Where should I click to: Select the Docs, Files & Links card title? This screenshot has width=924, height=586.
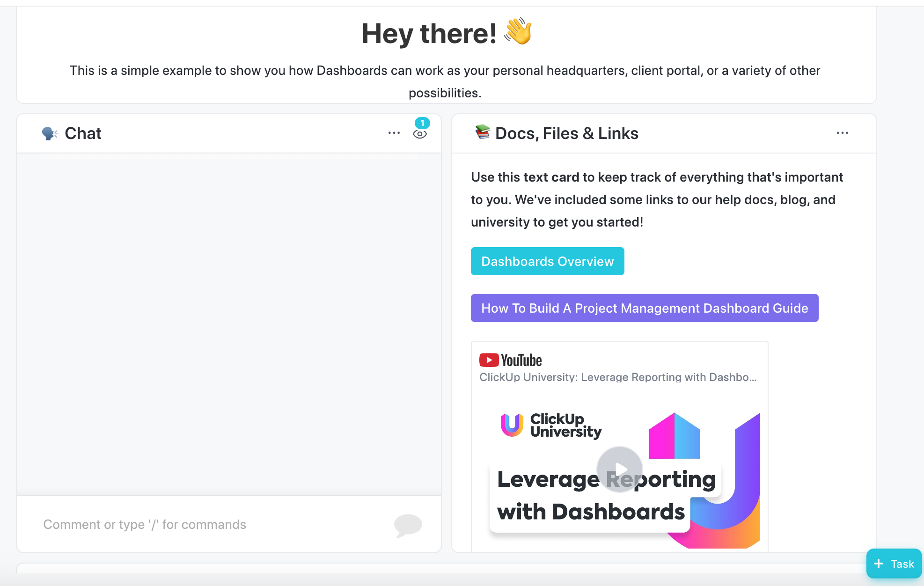click(x=567, y=133)
